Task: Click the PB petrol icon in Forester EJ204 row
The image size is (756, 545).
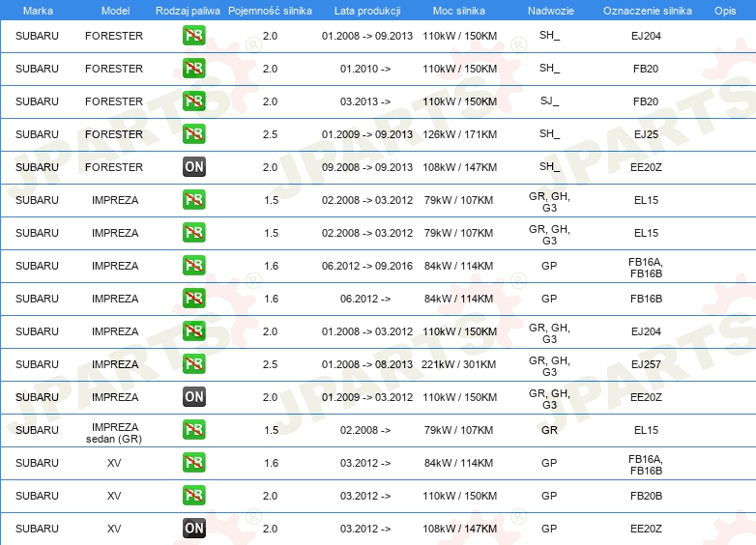Action: (x=193, y=36)
